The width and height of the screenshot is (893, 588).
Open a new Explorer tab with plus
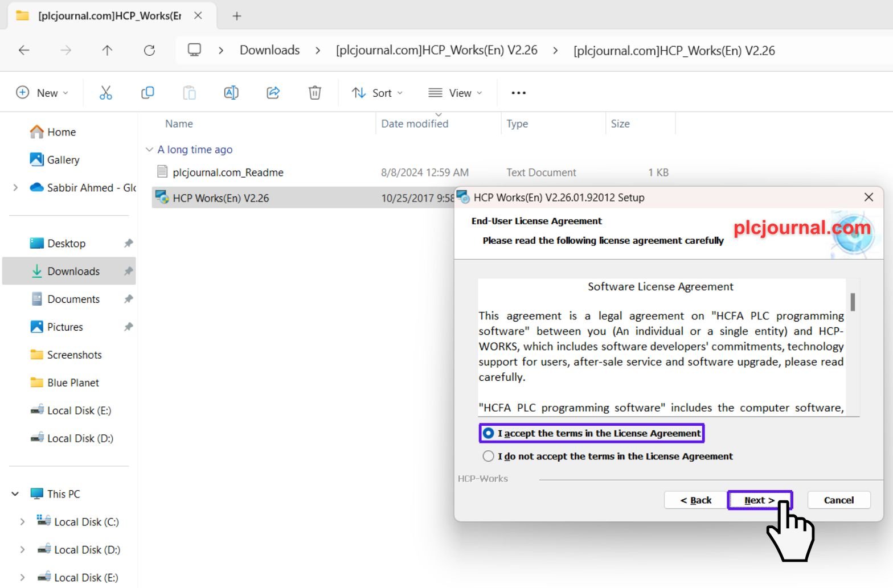tap(237, 16)
